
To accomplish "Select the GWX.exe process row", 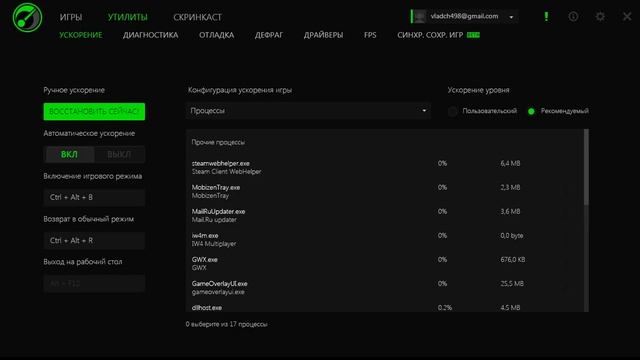I will (x=384, y=264).
